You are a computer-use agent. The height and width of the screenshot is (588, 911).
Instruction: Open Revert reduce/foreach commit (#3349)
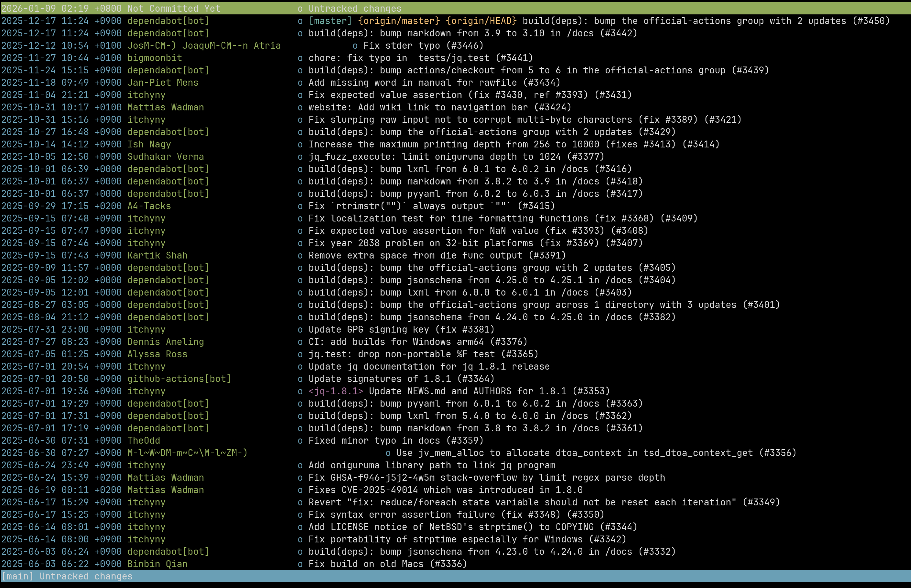pyautogui.click(x=544, y=503)
